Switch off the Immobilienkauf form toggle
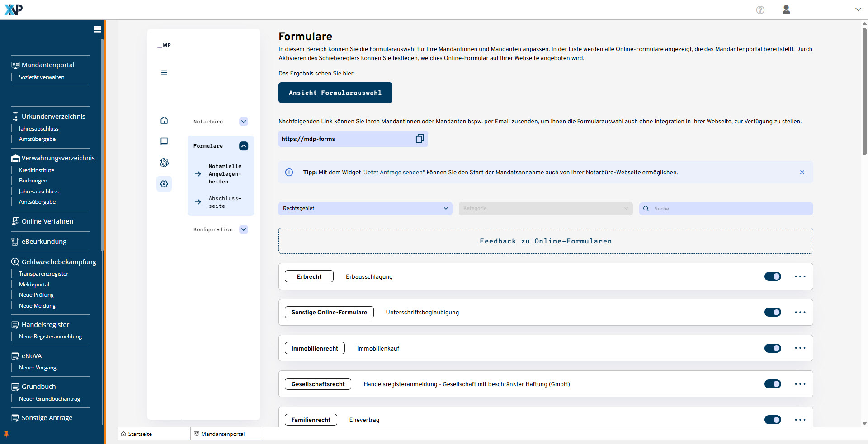 tap(773, 348)
